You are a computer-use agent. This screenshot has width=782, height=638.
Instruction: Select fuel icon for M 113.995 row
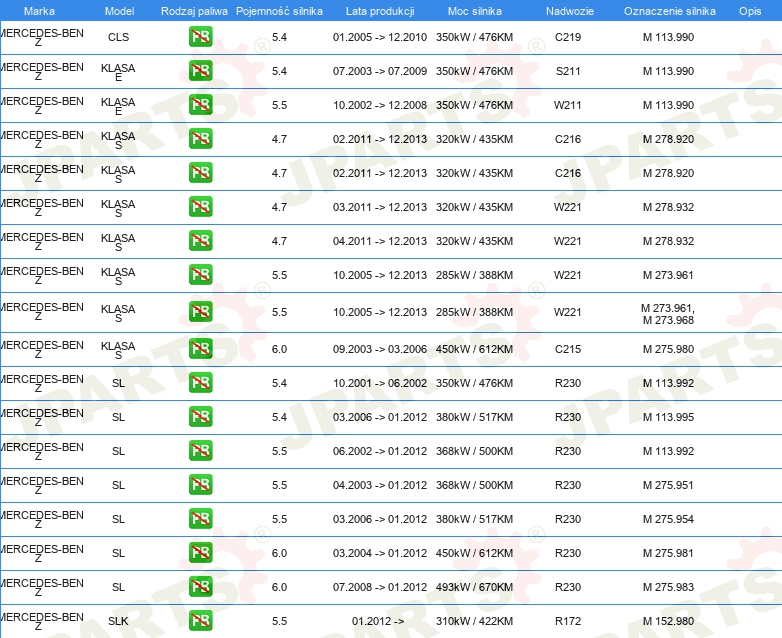(200, 417)
